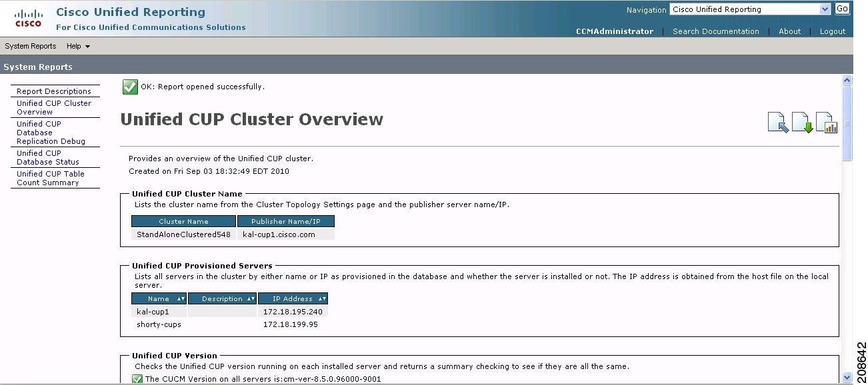Open the About link

click(x=789, y=31)
